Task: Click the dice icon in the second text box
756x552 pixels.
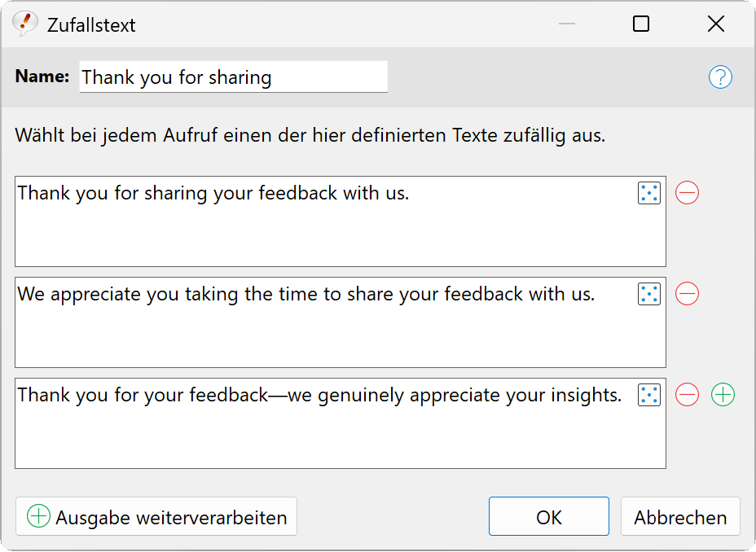Action: tap(648, 294)
